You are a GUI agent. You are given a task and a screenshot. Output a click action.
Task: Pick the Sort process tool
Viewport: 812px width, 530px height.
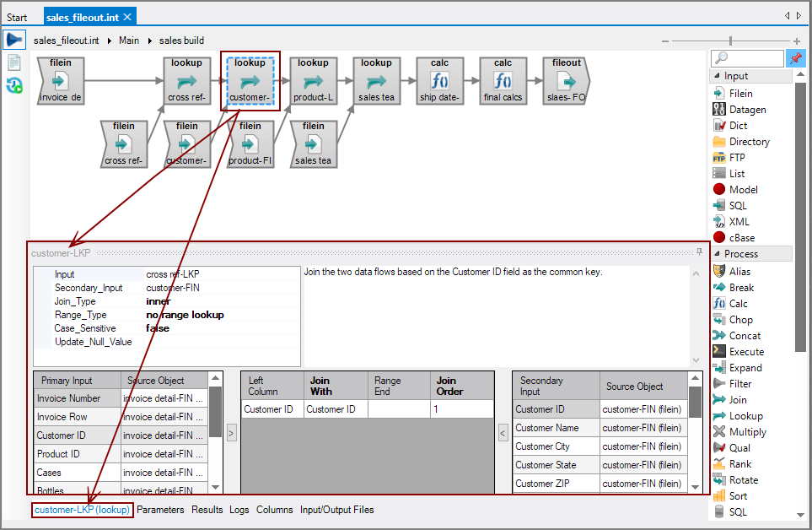pyautogui.click(x=734, y=495)
